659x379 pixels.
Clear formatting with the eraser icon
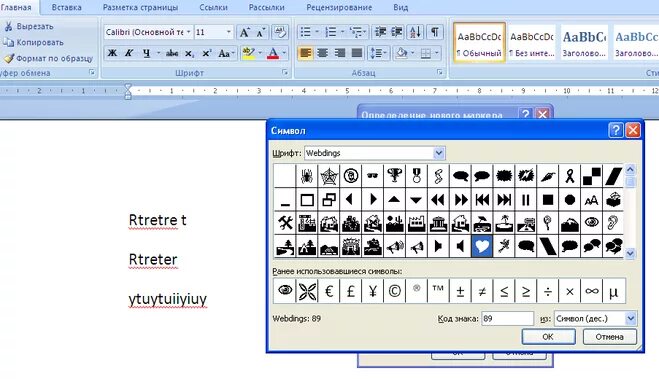coord(280,32)
